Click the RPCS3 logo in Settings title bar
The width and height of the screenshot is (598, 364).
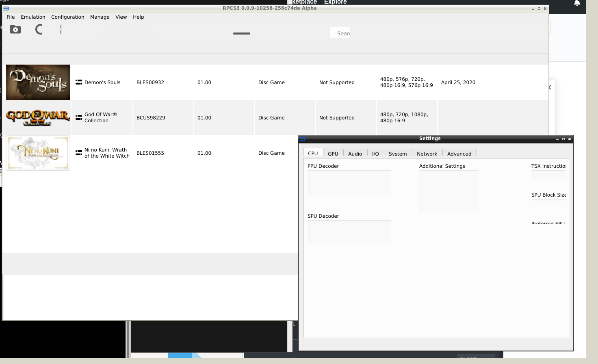pyautogui.click(x=302, y=139)
